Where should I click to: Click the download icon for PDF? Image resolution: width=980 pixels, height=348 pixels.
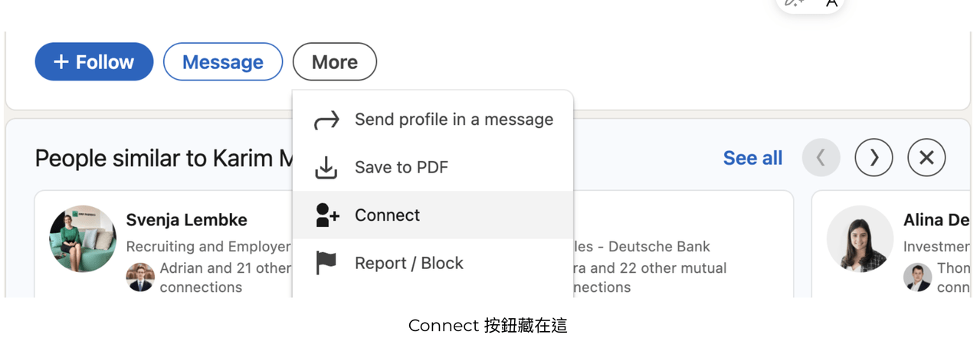[x=327, y=167]
